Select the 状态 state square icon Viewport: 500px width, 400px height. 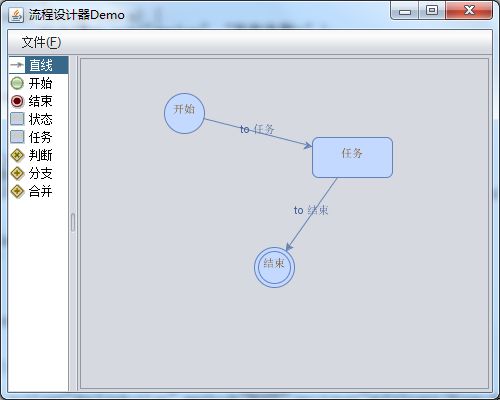coord(17,119)
